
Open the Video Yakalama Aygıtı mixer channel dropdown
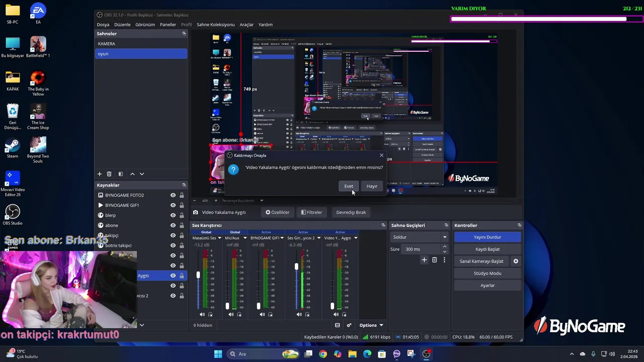click(356, 238)
